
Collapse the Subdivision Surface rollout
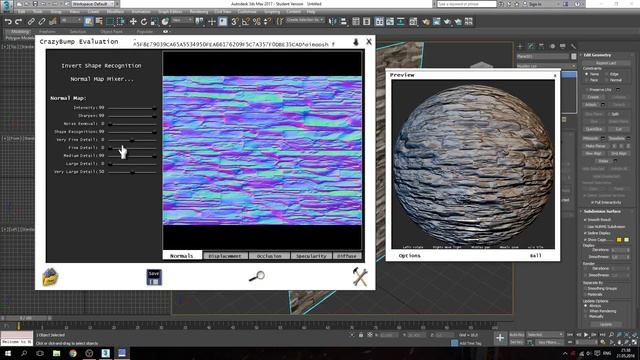coord(602,211)
